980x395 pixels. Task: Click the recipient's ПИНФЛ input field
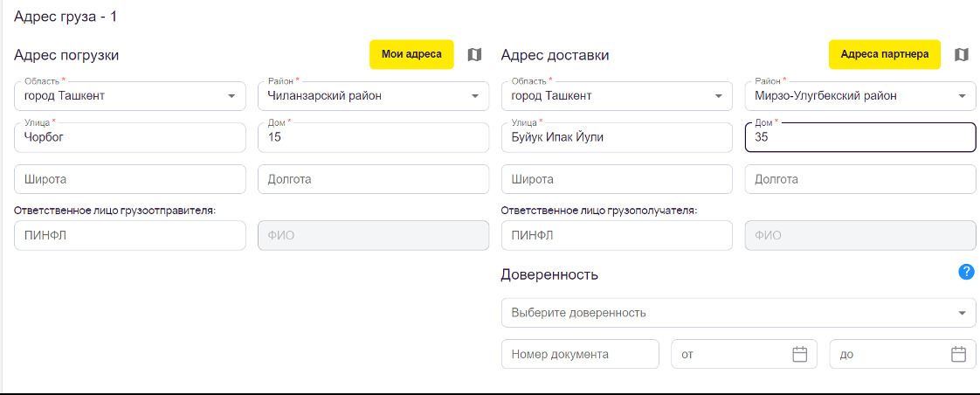click(x=617, y=236)
